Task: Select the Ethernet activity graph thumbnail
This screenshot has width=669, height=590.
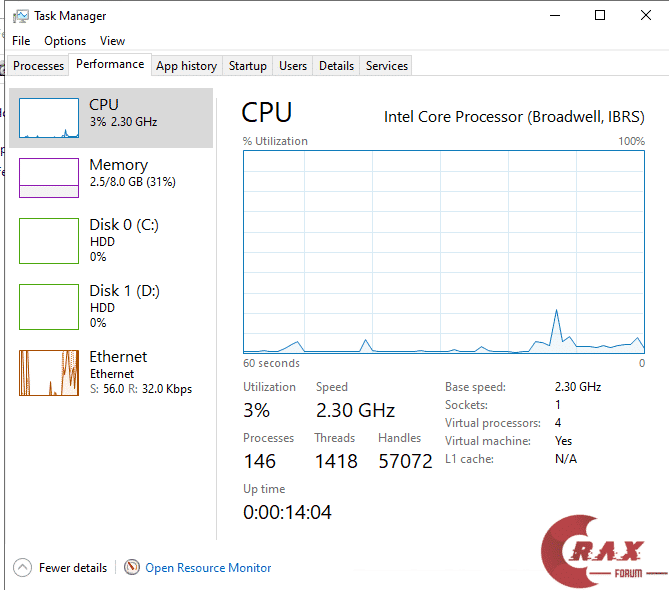Action: pyautogui.click(x=49, y=372)
